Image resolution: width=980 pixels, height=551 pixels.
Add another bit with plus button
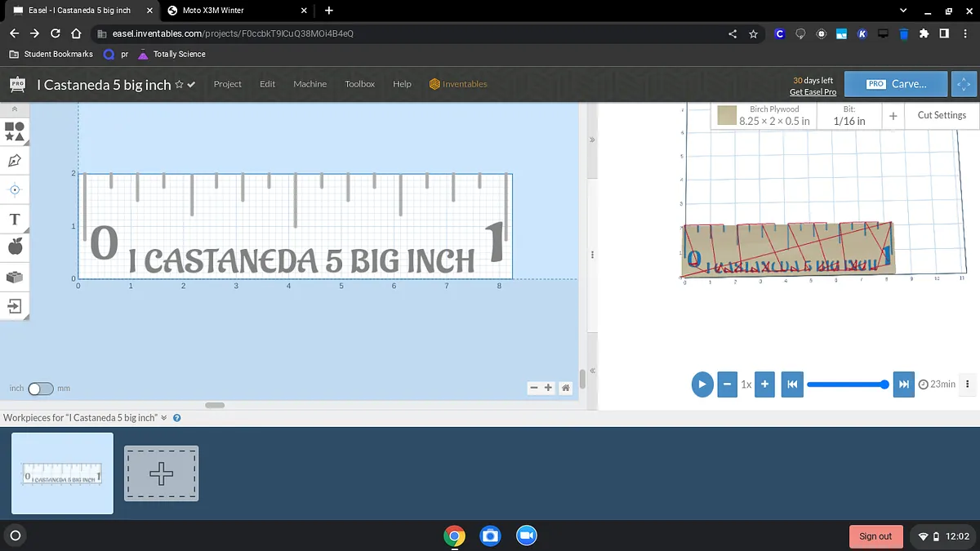pyautogui.click(x=893, y=116)
